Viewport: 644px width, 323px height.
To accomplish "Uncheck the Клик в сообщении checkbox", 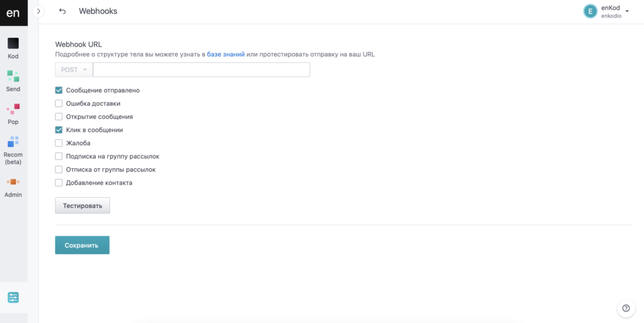I will click(x=59, y=130).
